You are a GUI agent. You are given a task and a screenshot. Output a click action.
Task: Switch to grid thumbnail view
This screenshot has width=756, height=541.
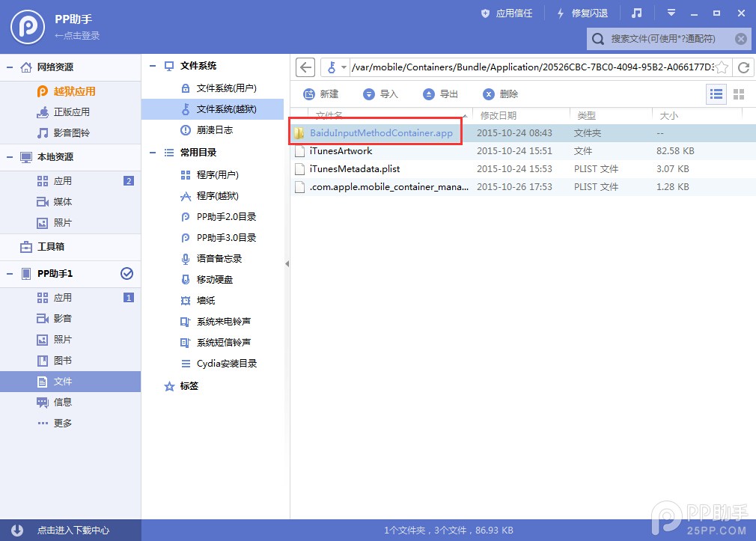(739, 94)
